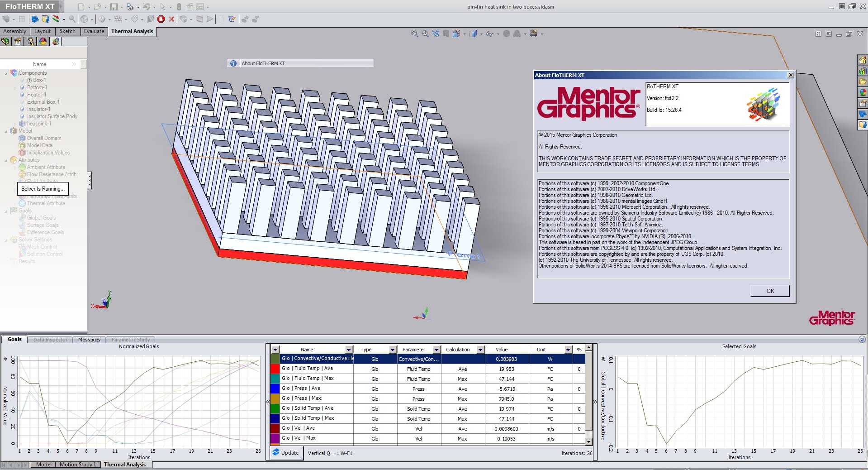Screen dimensions: 868x470
Task: Select Mesh Control tree item
Action: 42,247
